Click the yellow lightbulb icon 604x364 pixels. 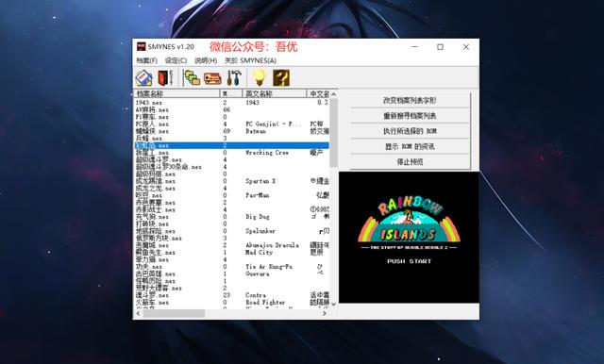(260, 78)
